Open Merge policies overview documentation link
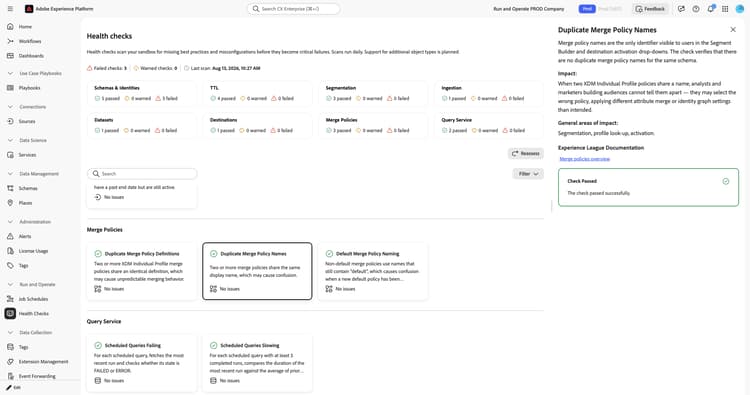 pyautogui.click(x=585, y=159)
